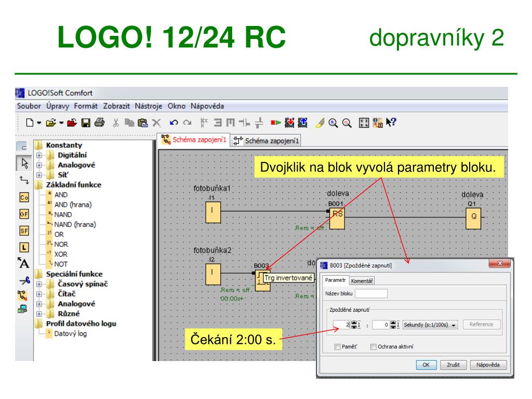Click the Nápověda button in dialog
532x399 pixels.
pyautogui.click(x=488, y=365)
